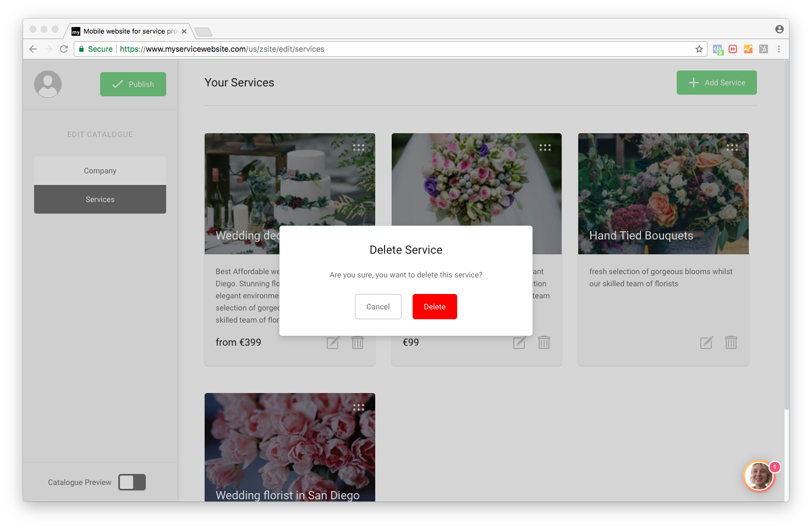
Task: Confirm deletion with the red Delete button
Action: pos(435,307)
